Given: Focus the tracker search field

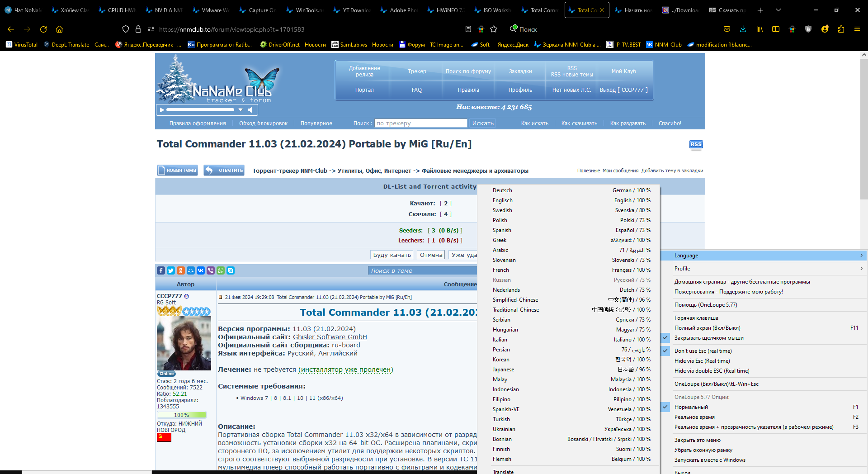Looking at the screenshot, I should tap(421, 123).
